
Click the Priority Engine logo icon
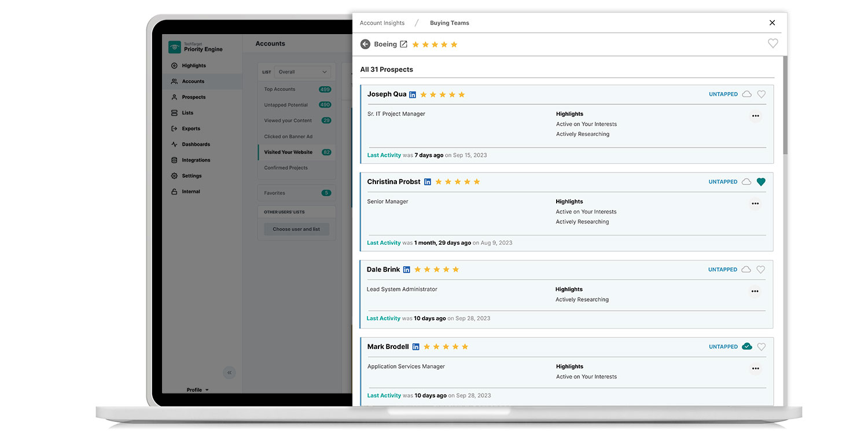pos(175,47)
